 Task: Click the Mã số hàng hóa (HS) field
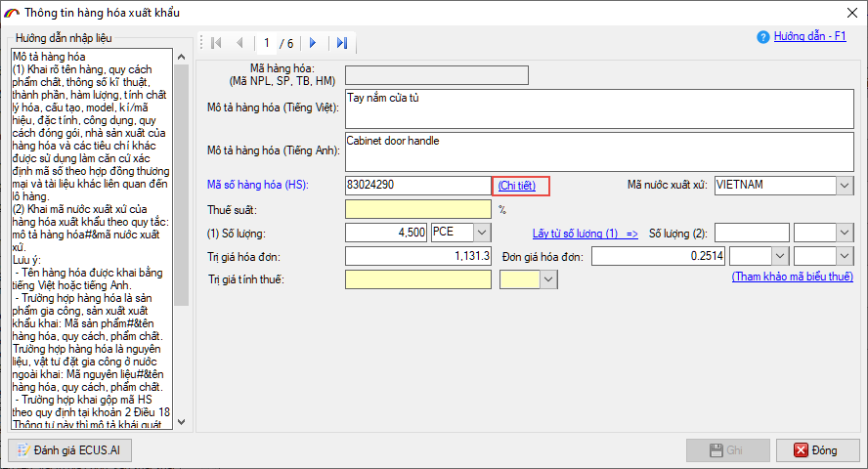(x=417, y=185)
